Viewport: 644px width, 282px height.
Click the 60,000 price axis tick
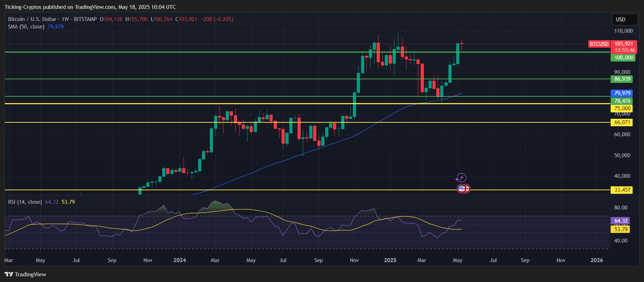tap(622, 134)
